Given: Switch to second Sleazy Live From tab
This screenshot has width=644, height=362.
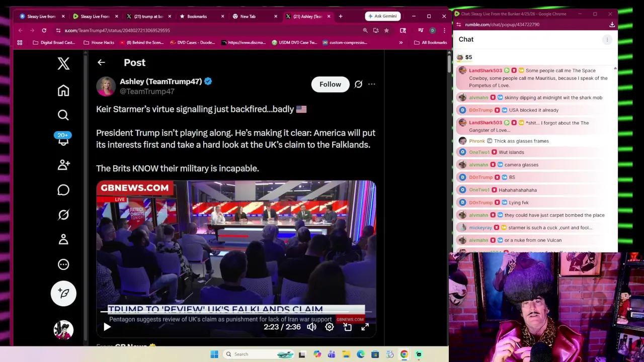Looking at the screenshot, I should click(x=96, y=17).
